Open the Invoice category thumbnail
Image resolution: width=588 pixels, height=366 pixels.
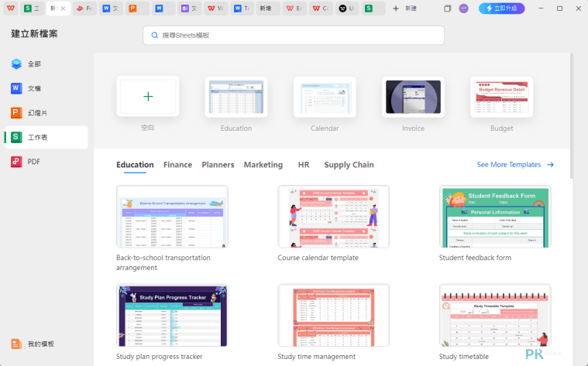click(413, 97)
